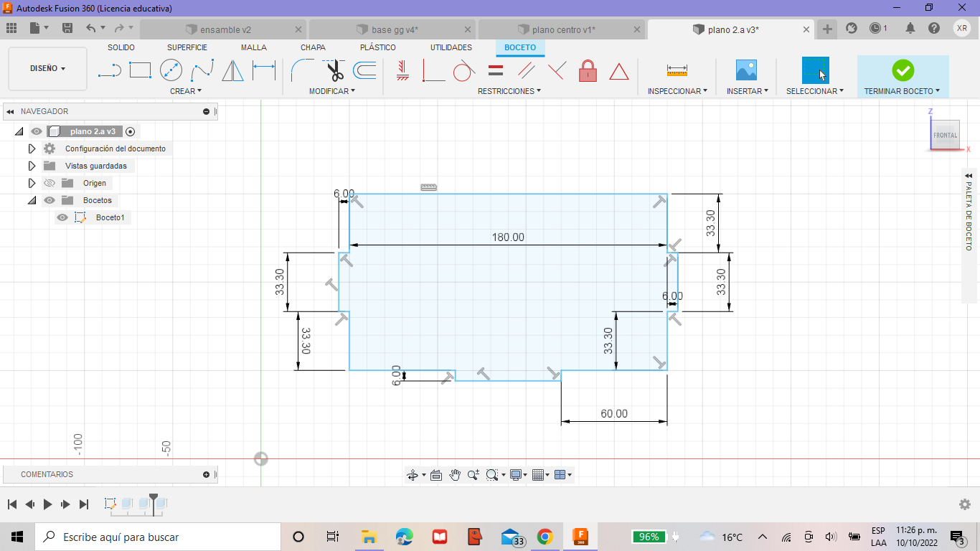
Task: Toggle visibility of plano 2.a v3 component
Action: [x=37, y=131]
